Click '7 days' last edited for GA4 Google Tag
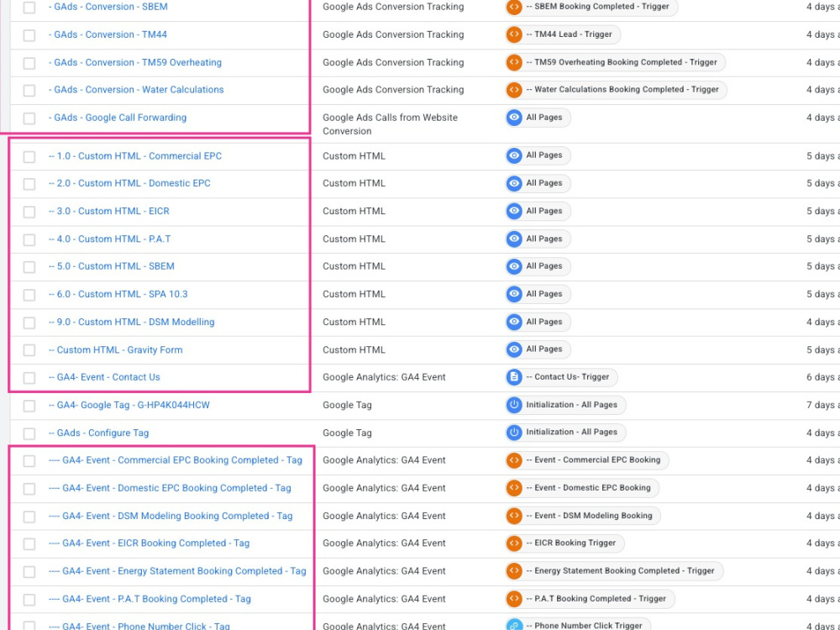840x630 pixels. coord(823,405)
